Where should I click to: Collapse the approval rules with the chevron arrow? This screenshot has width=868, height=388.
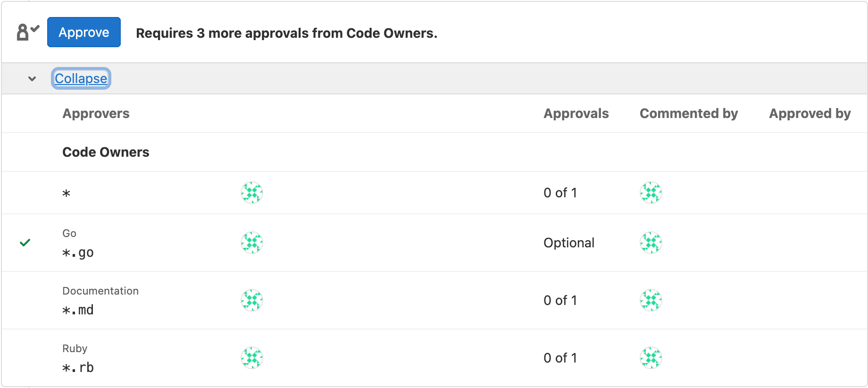32,78
